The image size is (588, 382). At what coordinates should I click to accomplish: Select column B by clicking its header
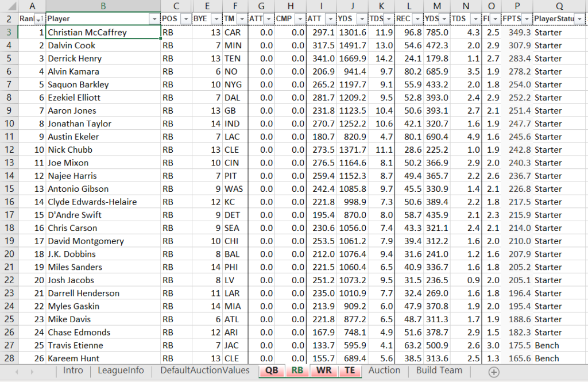103,6
